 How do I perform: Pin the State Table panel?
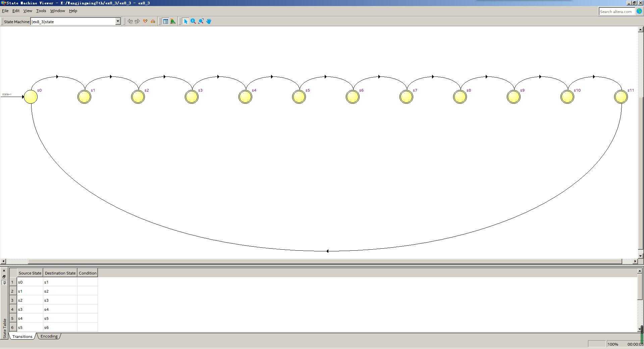(4, 283)
